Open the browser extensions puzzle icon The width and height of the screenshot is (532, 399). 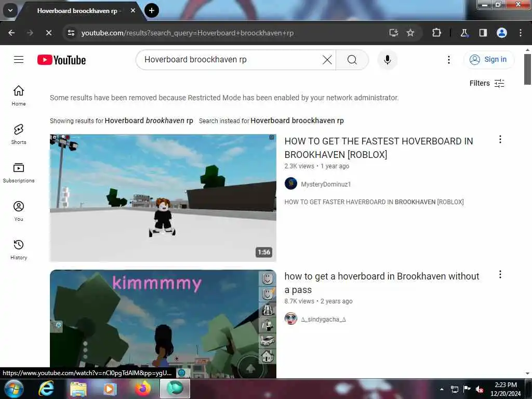point(436,33)
